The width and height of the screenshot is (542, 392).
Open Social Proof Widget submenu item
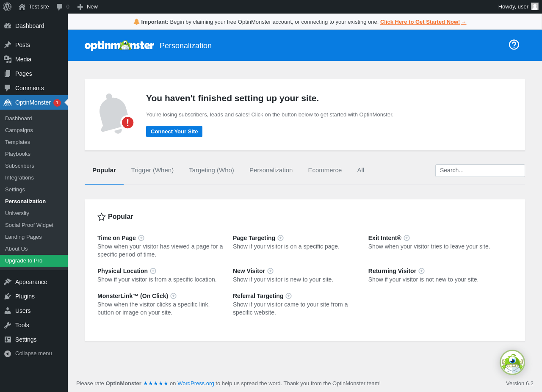tap(34, 225)
